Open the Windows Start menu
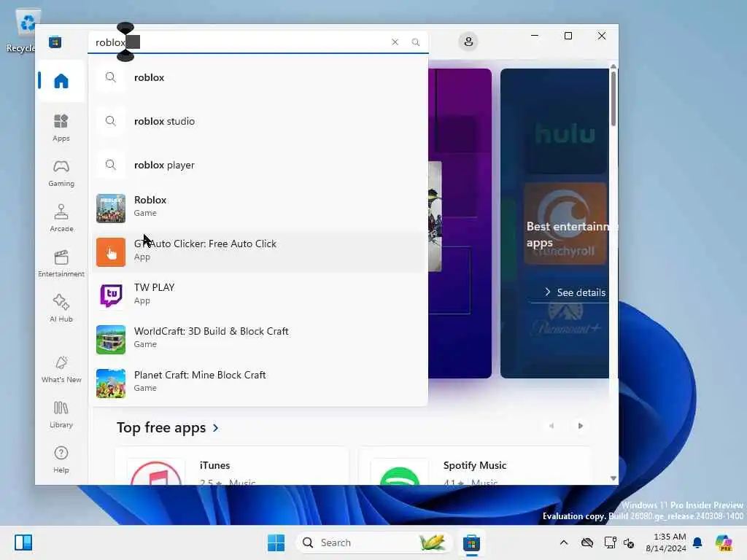 (276, 542)
